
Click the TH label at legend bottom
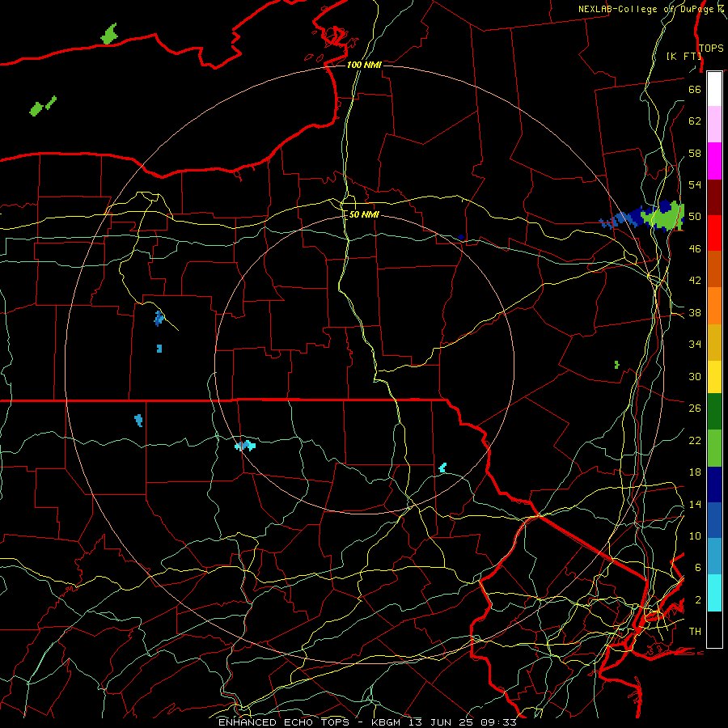(x=695, y=632)
